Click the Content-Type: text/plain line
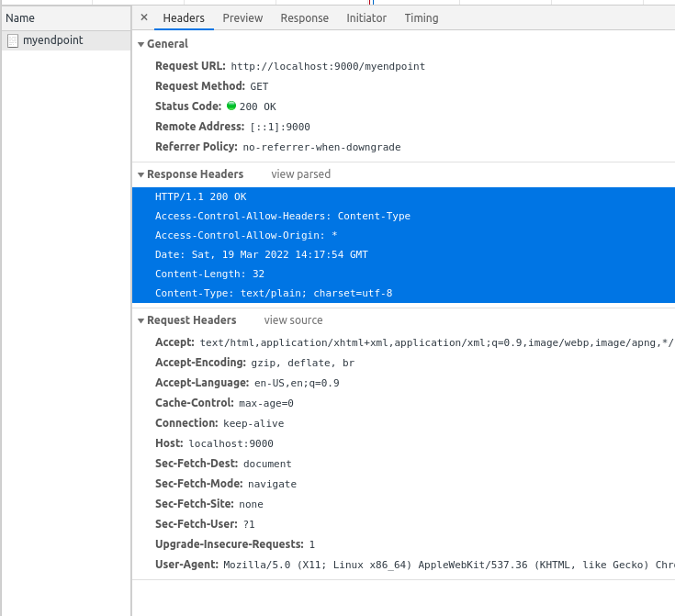The height and width of the screenshot is (616, 675). click(x=274, y=293)
